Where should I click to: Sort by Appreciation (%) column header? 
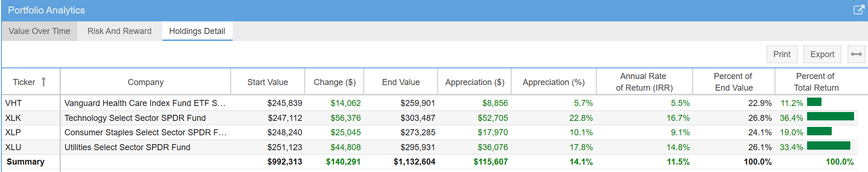click(x=554, y=82)
